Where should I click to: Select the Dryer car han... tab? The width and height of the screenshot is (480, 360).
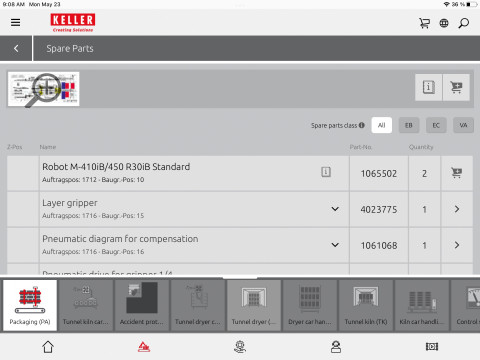coord(310,305)
